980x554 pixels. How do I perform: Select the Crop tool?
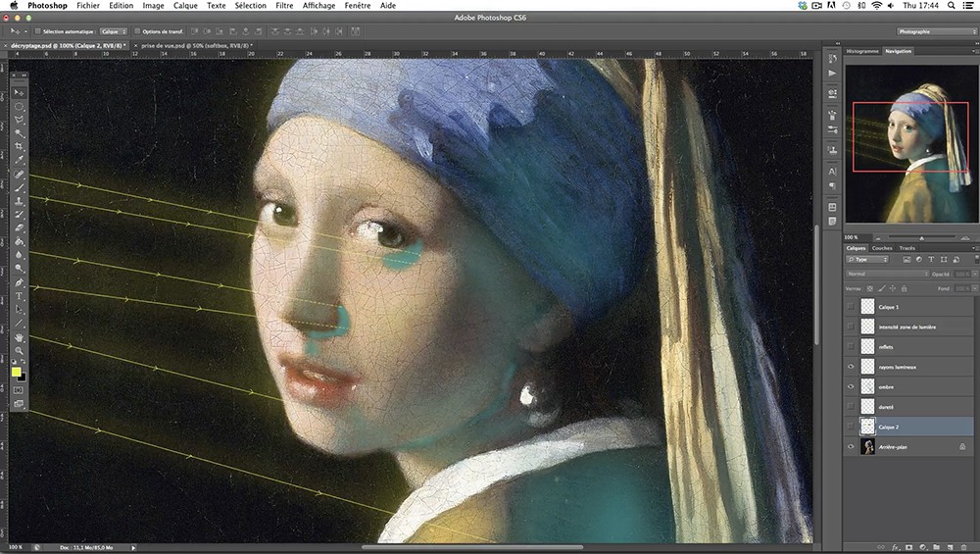[19, 147]
